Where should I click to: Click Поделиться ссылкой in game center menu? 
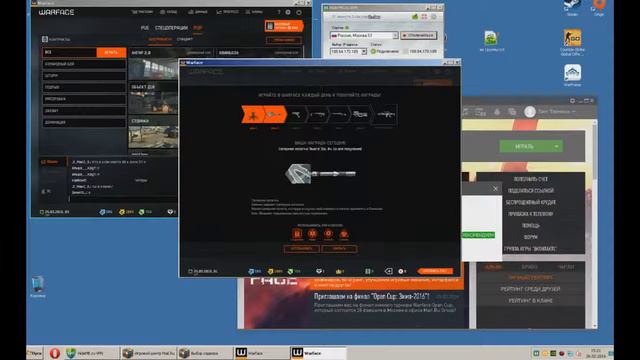[531, 191]
